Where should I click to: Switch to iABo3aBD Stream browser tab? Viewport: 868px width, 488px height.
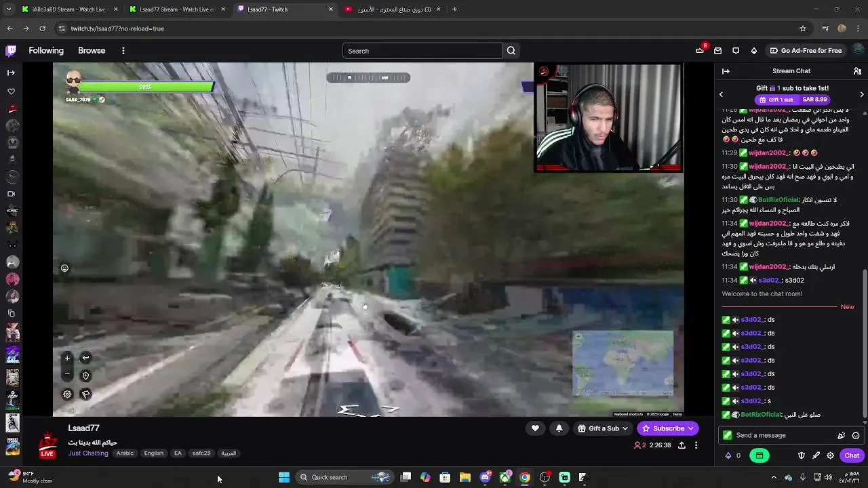click(x=68, y=9)
